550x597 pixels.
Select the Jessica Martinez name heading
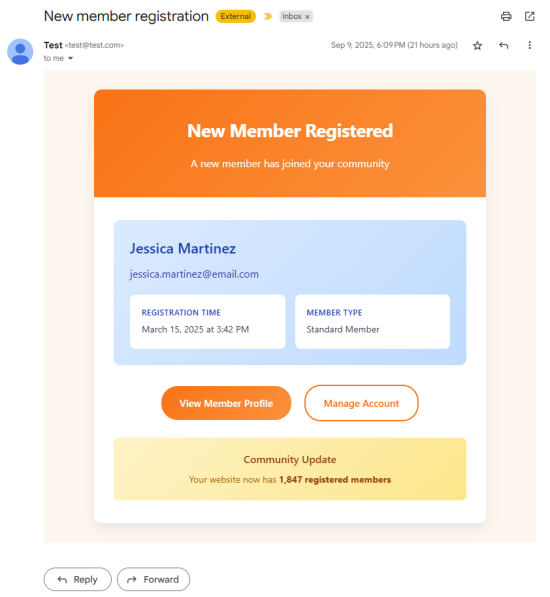coord(183,249)
